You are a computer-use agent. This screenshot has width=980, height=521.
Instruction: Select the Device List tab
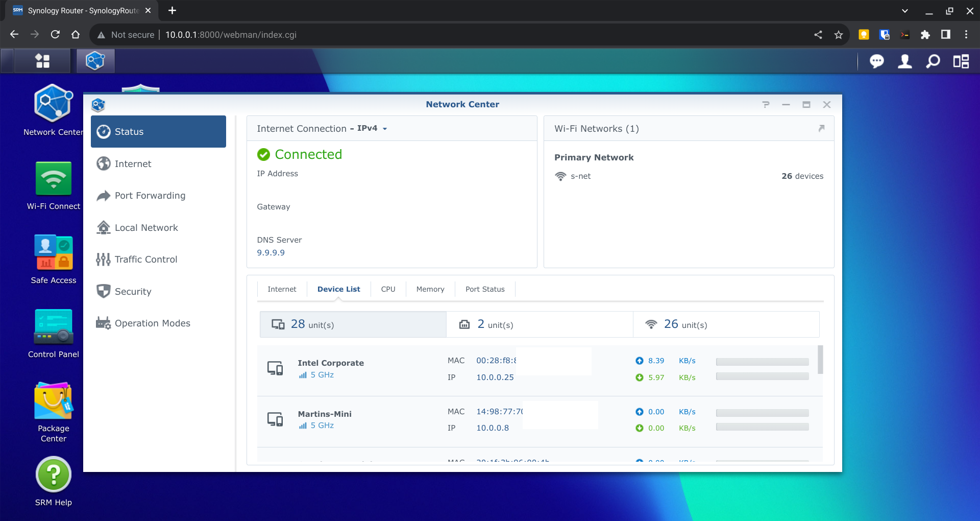point(339,289)
